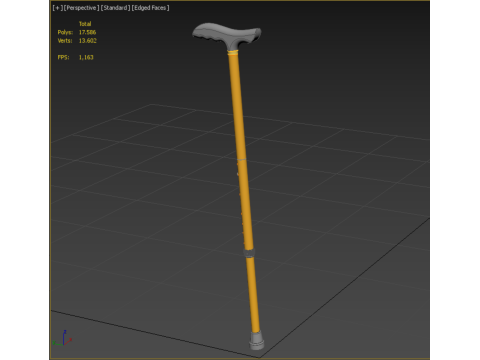Select the verts count value 13.602
Viewport: 480px width, 360px height.
click(88, 41)
